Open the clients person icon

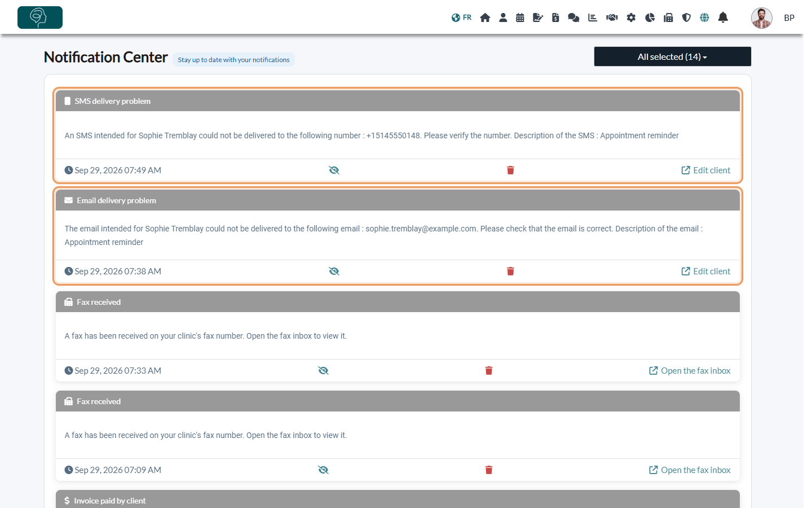click(x=503, y=17)
